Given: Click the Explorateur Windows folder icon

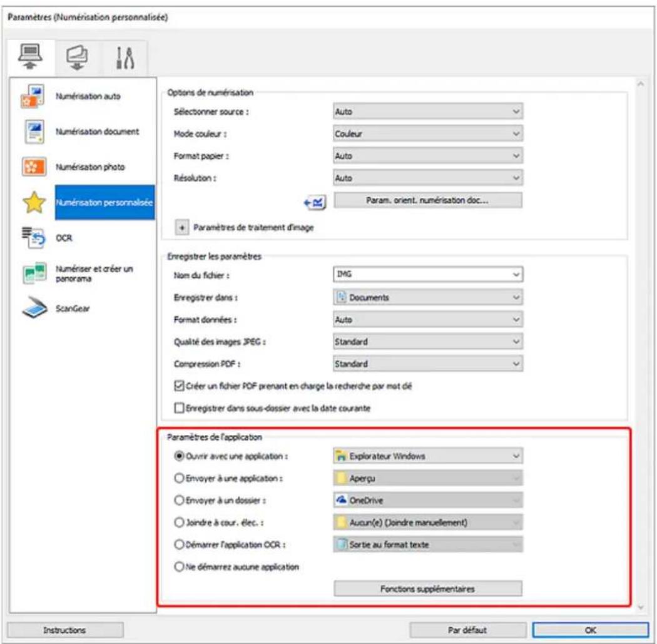Looking at the screenshot, I should pos(341,456).
